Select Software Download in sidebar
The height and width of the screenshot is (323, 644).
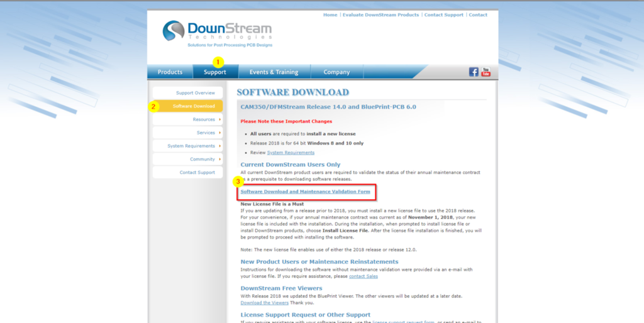[x=187, y=106]
